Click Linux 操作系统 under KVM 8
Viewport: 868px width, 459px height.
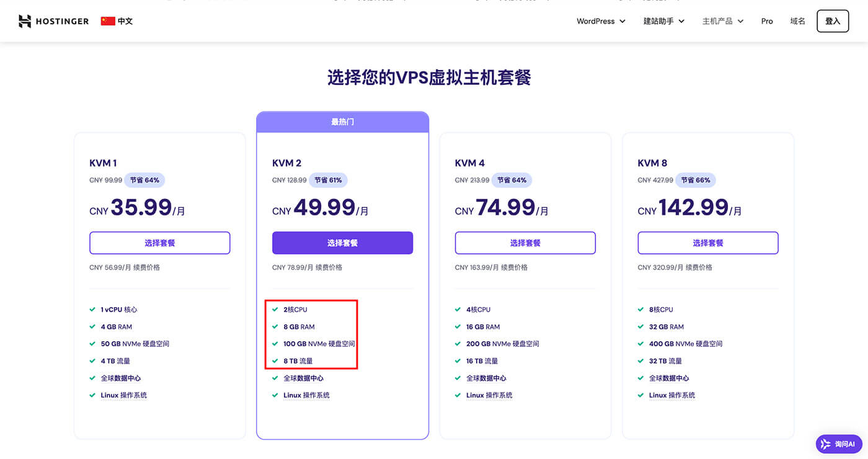(x=673, y=395)
